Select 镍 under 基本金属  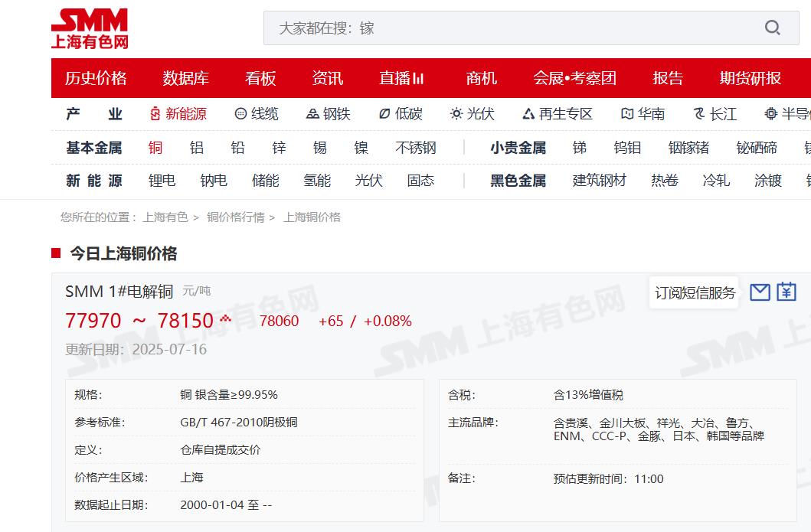click(x=361, y=148)
